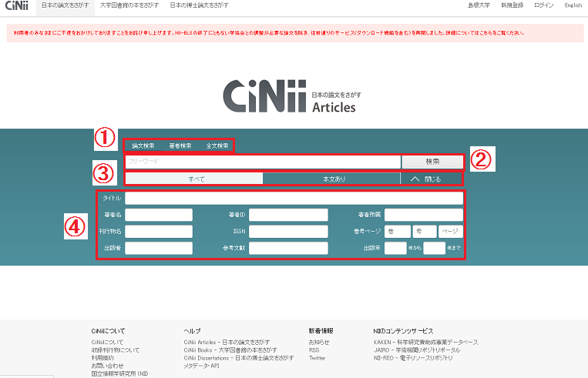Click the 号 issue field

click(x=425, y=232)
